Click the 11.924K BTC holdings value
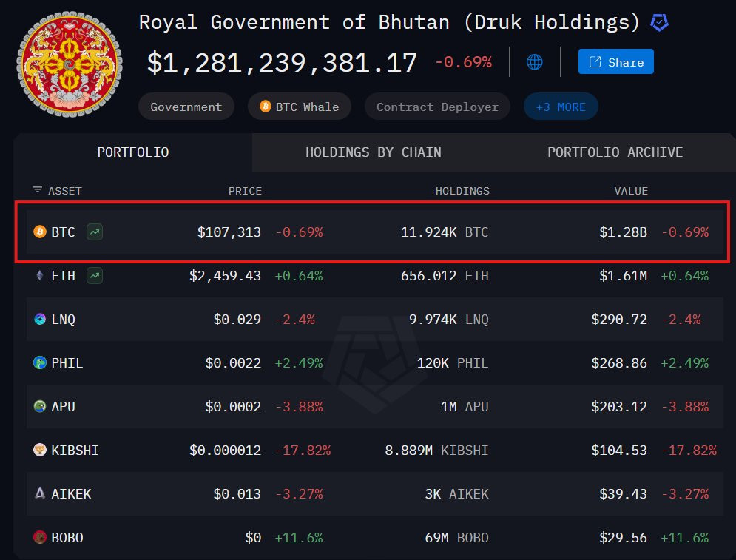Viewport: 736px width, 560px height. [445, 232]
